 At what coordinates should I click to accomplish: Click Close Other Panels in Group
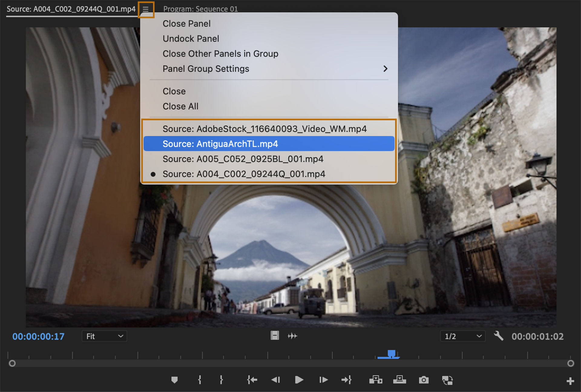pos(220,54)
